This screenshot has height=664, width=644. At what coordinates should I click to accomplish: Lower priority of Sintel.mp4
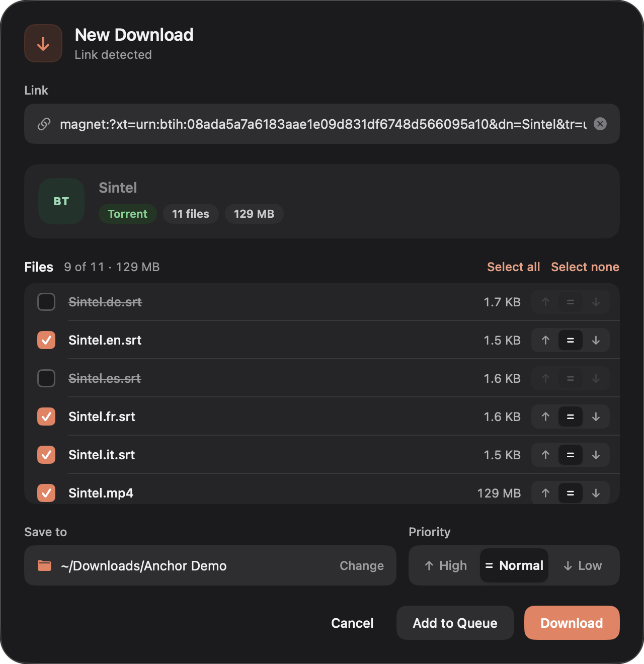coord(596,493)
